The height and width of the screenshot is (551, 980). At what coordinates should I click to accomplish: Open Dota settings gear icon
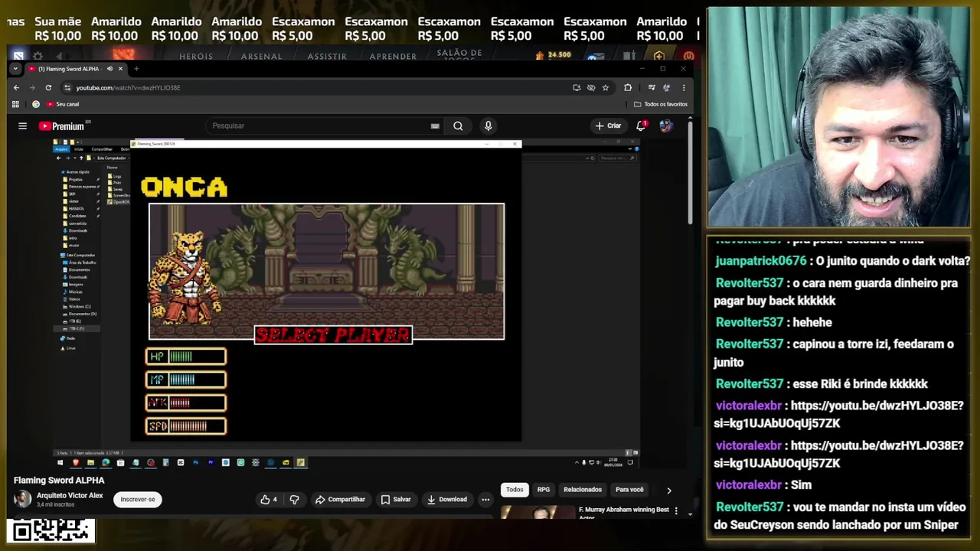(38, 56)
